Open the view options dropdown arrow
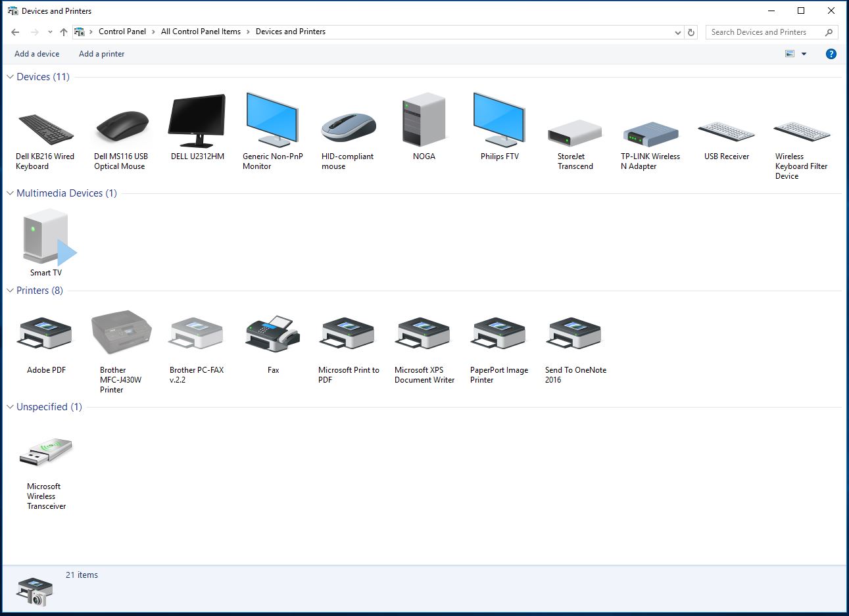849x616 pixels. 804,54
